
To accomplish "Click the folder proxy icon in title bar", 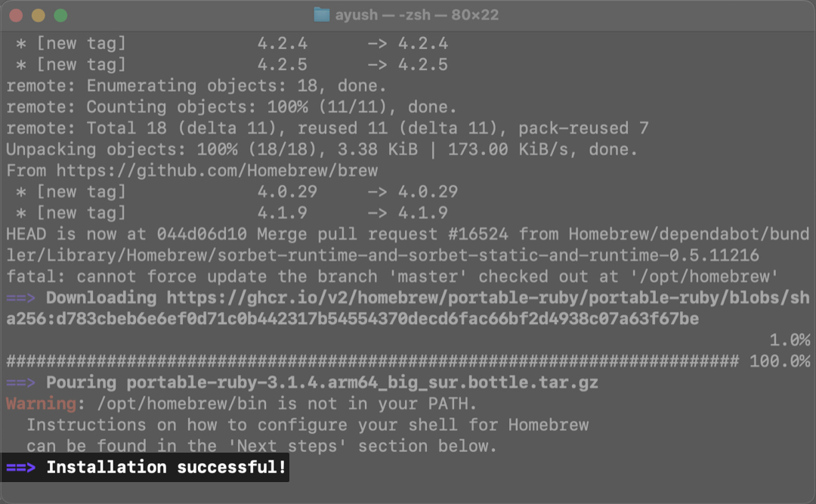I will 322,15.
